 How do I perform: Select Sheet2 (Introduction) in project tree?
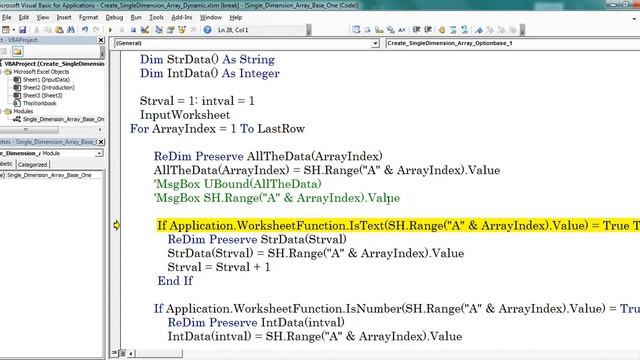tap(48, 87)
